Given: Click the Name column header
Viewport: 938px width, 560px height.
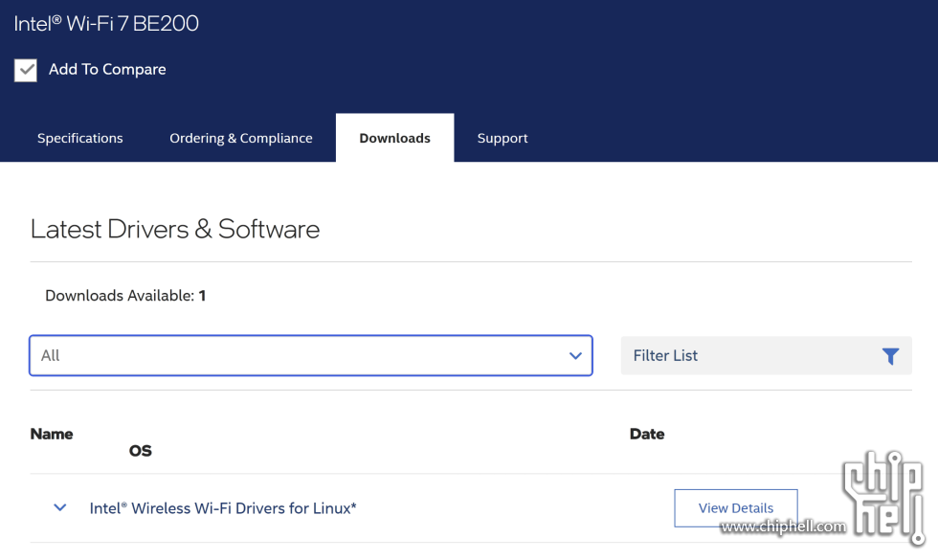Looking at the screenshot, I should coord(52,434).
